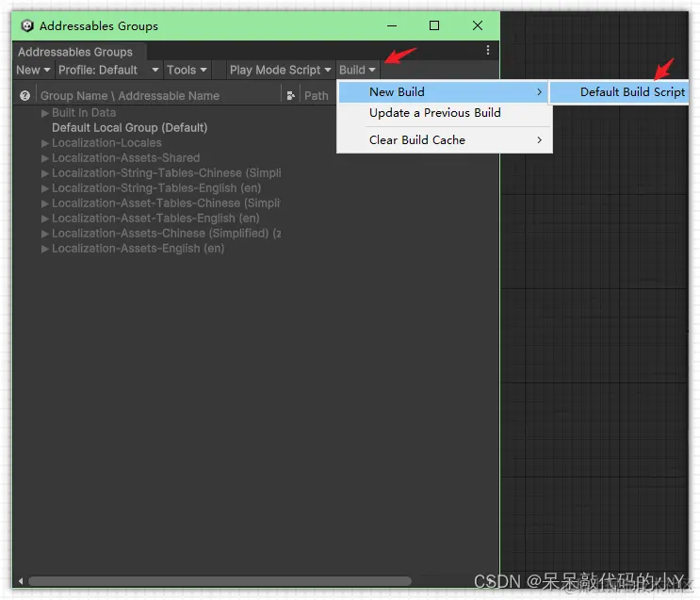
Task: Select Localization-Assets-English (en) label
Action: 138,249
